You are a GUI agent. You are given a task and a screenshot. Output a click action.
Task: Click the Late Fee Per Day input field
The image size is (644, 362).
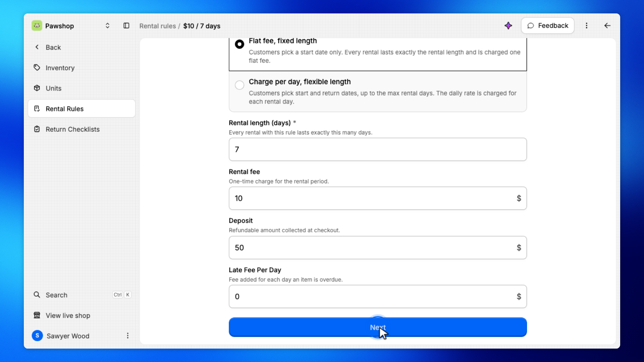click(378, 297)
